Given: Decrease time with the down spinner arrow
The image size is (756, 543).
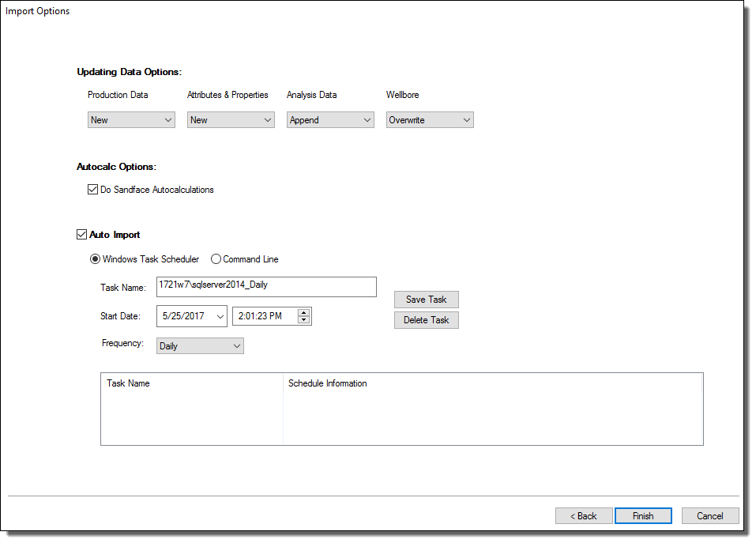Looking at the screenshot, I should tap(303, 320).
